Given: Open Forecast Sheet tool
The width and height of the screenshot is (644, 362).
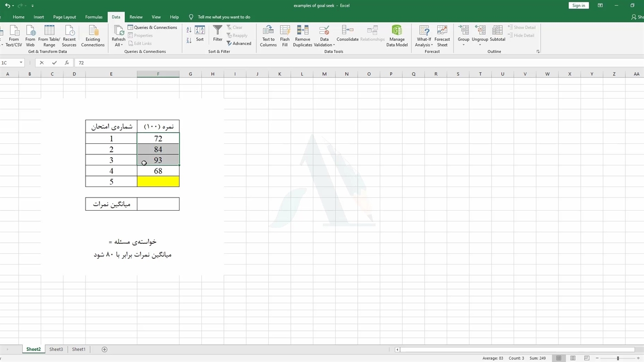Looking at the screenshot, I should (442, 35).
